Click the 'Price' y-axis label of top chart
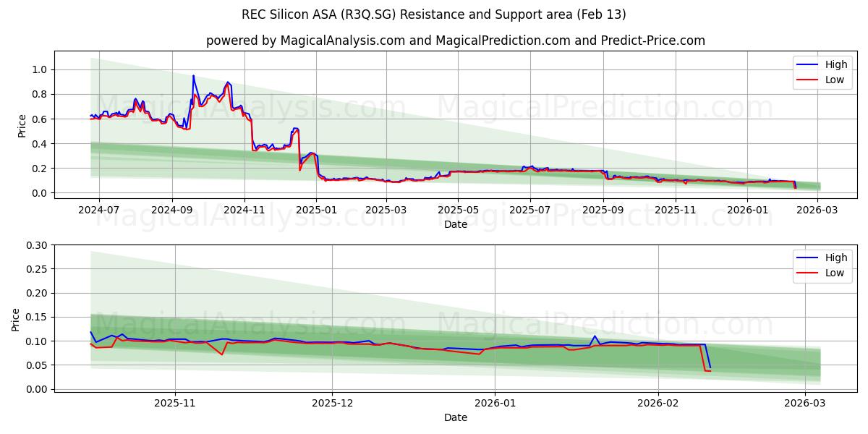 pos(22,126)
